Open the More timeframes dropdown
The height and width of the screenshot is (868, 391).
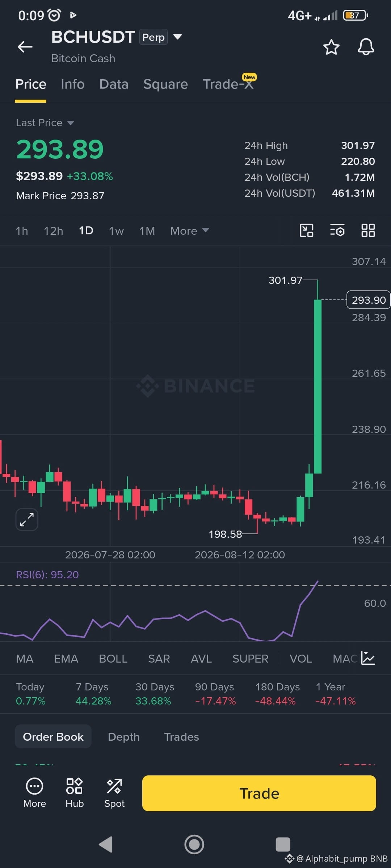pos(189,231)
